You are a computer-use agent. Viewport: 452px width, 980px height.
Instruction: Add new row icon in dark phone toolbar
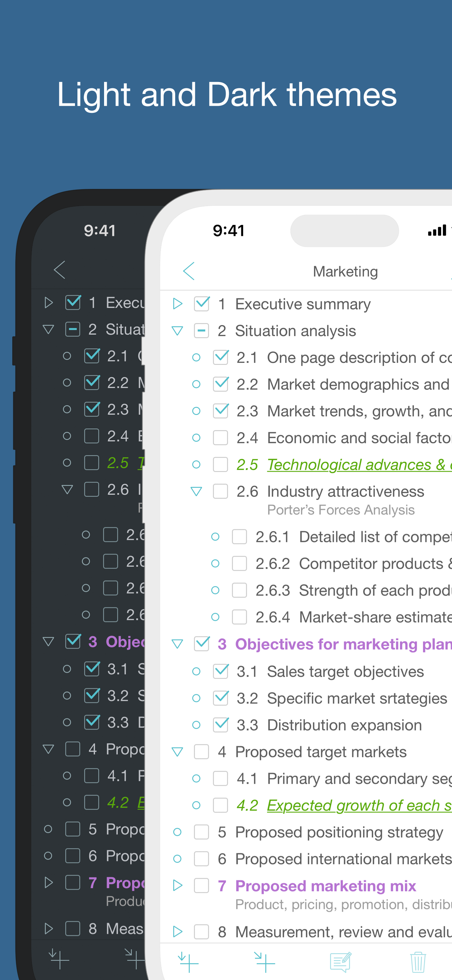point(59,959)
